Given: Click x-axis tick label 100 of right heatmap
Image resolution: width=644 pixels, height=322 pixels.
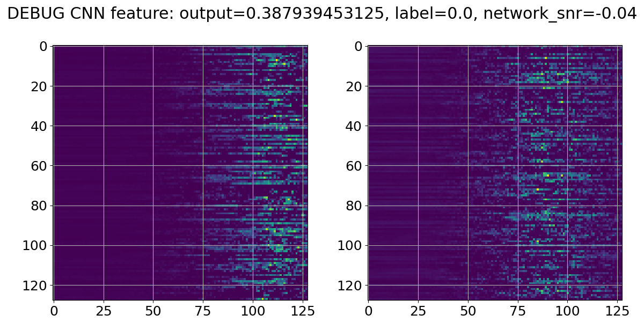Looking at the screenshot, I should click(x=567, y=311).
